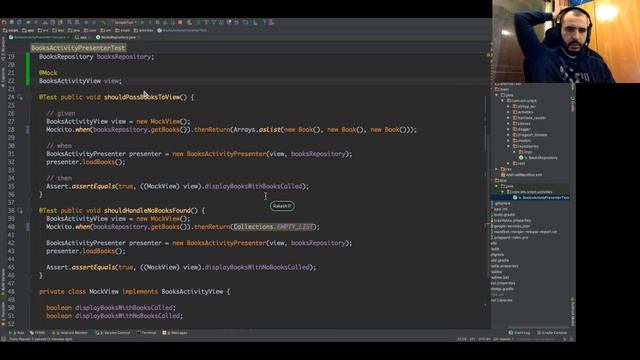Select BooksRepository file in project tree
Viewport: 640px width, 360px height.
coord(538,158)
